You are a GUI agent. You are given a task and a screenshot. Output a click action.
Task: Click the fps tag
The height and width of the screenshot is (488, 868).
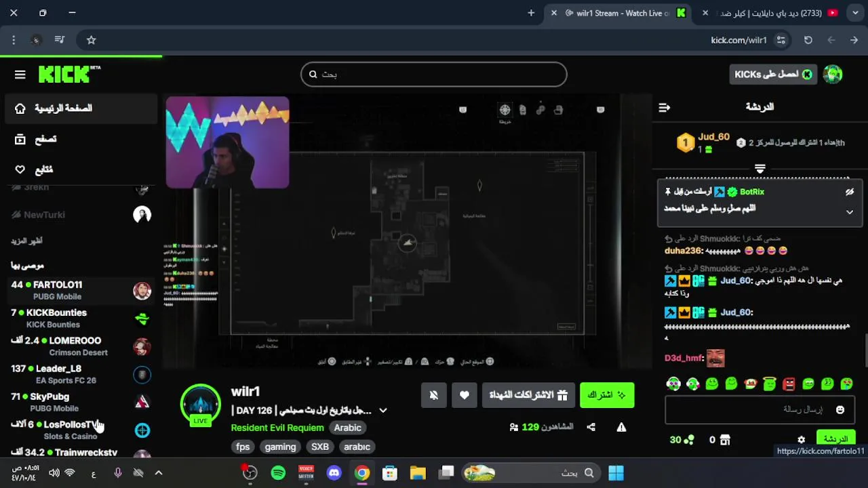243,447
